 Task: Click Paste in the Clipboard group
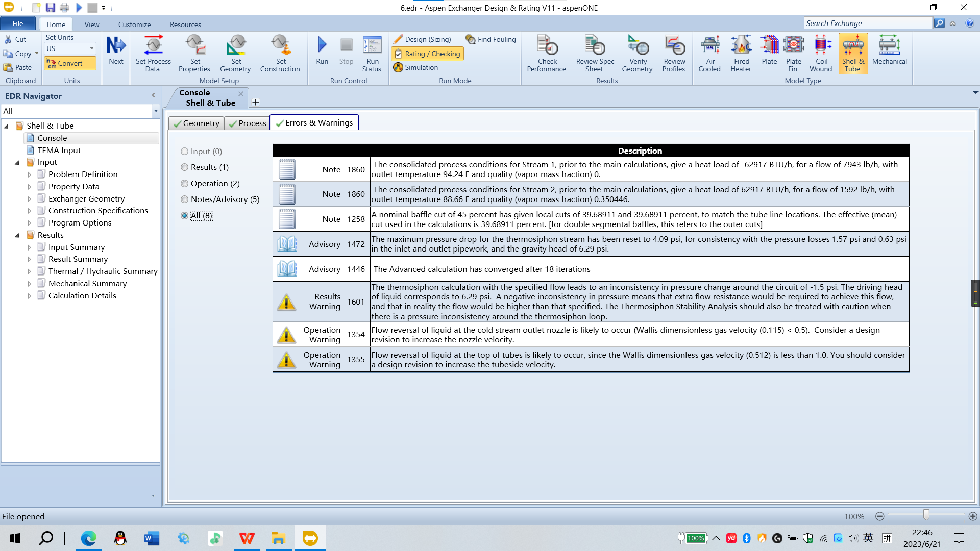point(18,67)
